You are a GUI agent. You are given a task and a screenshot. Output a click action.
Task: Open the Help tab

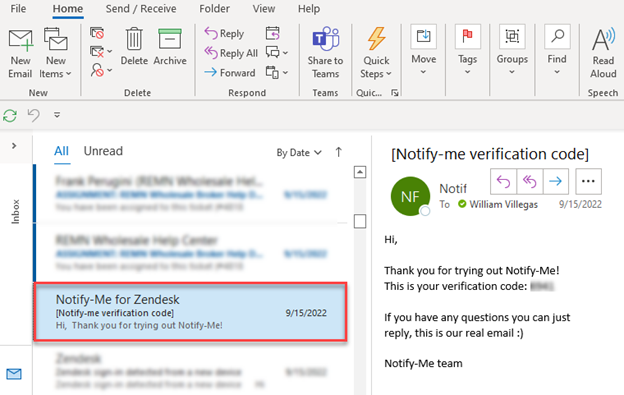[309, 9]
